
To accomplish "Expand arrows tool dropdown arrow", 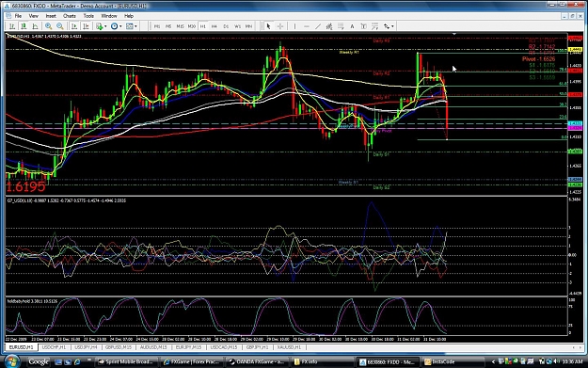I will [392, 26].
